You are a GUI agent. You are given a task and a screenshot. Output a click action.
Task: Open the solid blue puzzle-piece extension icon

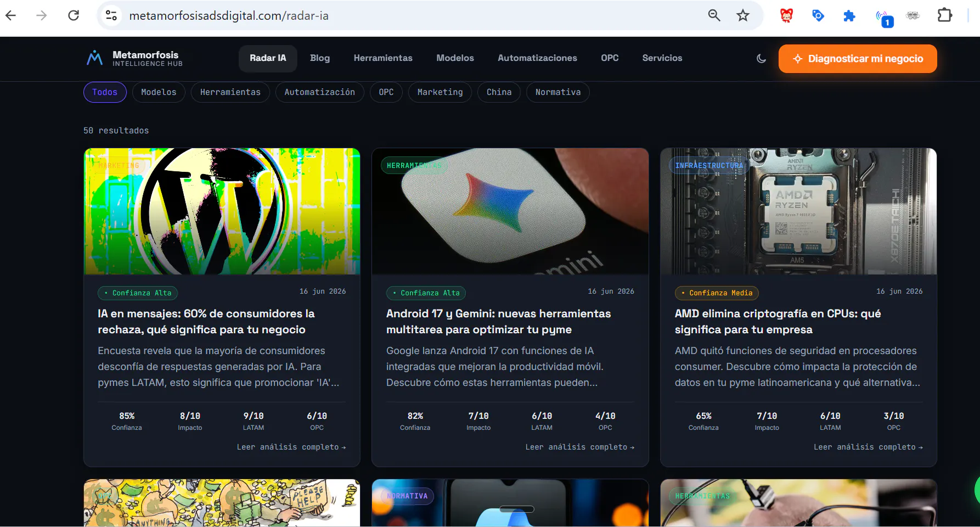point(849,16)
